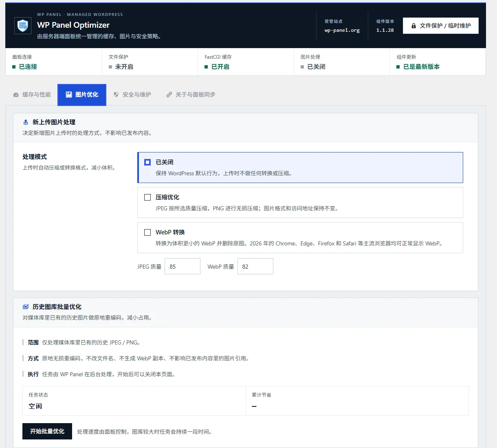The height and width of the screenshot is (448, 497).
Task: Click the gauge icon beside 缓存与性能
Action: coord(16,95)
